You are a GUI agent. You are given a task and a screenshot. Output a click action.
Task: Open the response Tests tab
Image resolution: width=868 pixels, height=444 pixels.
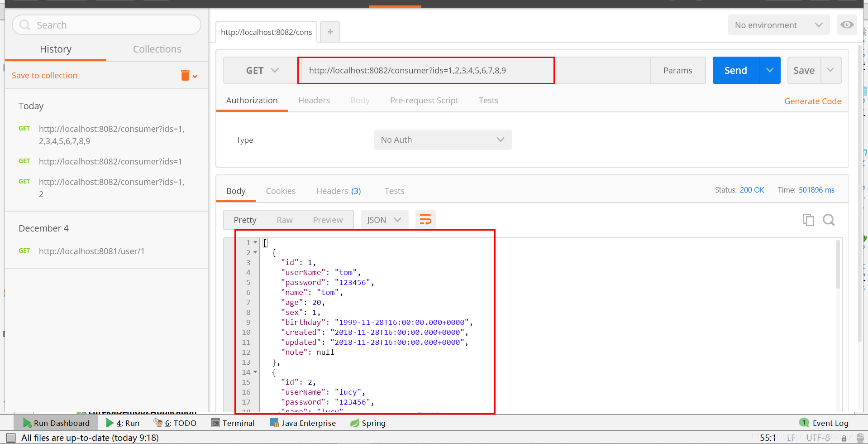tap(394, 191)
